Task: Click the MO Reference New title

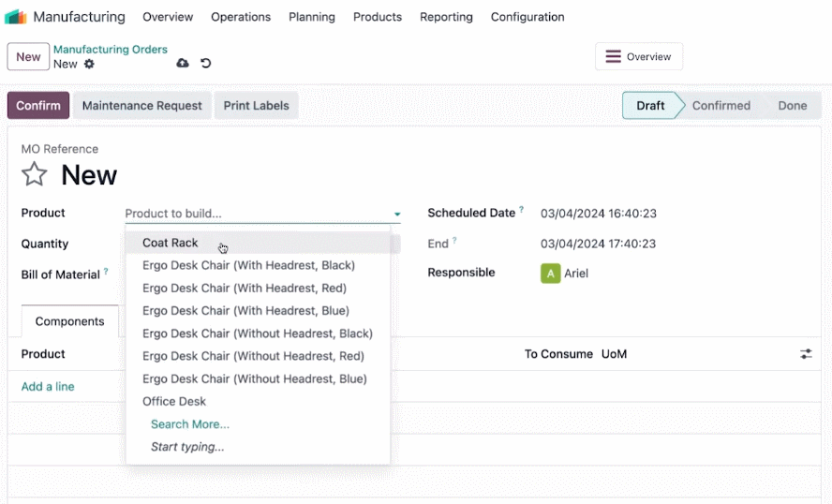Action: 89,174
